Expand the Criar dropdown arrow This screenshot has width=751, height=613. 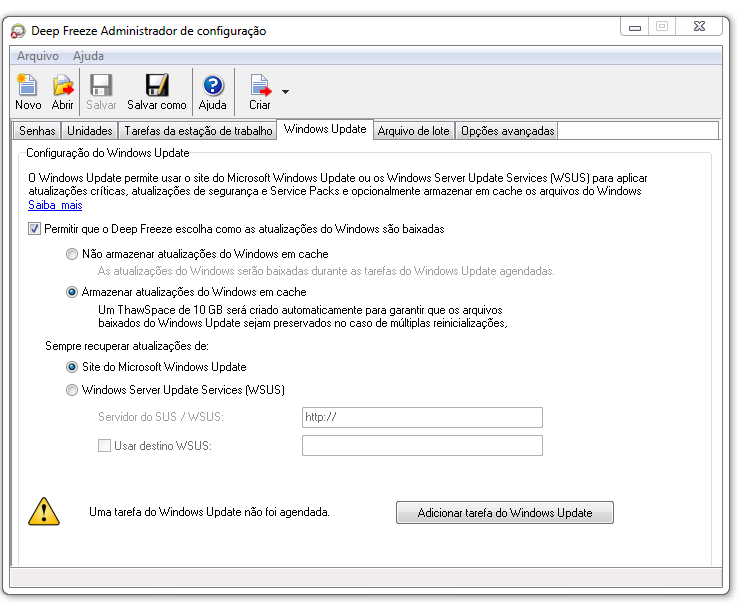(285, 91)
